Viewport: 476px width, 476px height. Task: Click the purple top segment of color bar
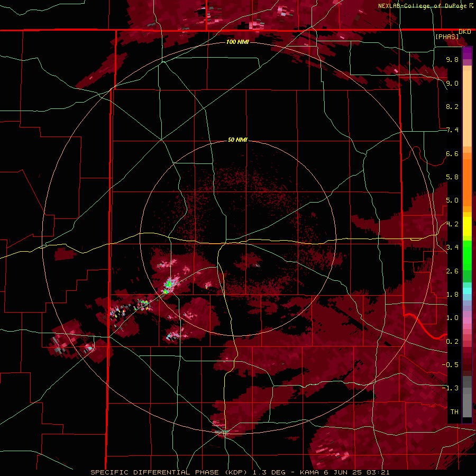coord(467,53)
